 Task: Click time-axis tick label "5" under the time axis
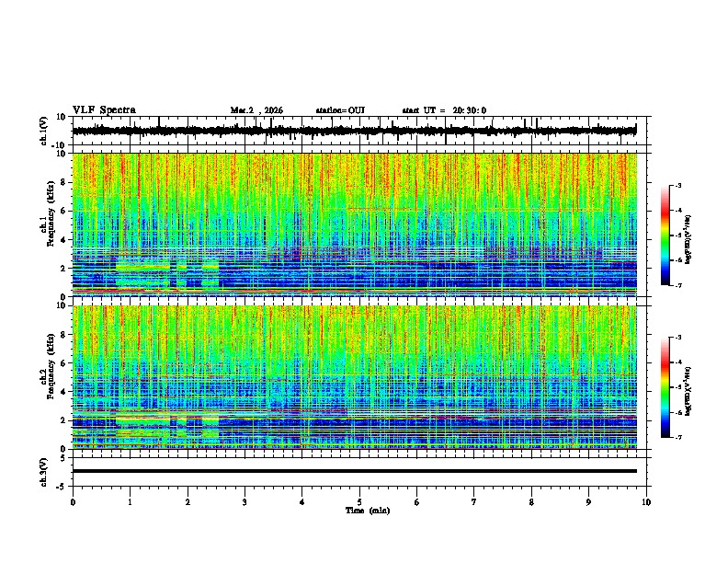359,502
